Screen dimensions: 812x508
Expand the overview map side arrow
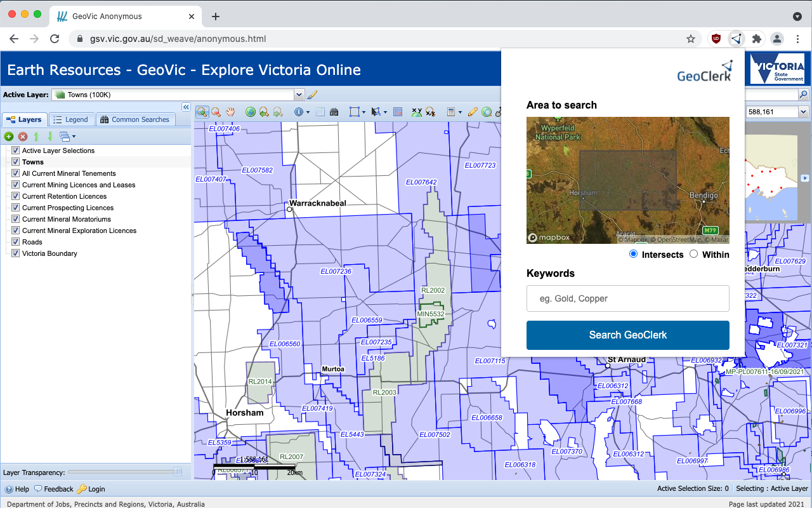[806, 178]
